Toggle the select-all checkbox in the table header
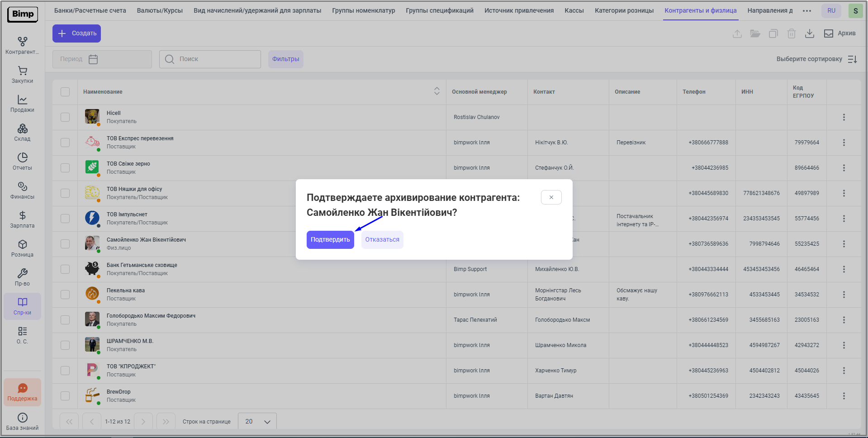 coord(65,92)
